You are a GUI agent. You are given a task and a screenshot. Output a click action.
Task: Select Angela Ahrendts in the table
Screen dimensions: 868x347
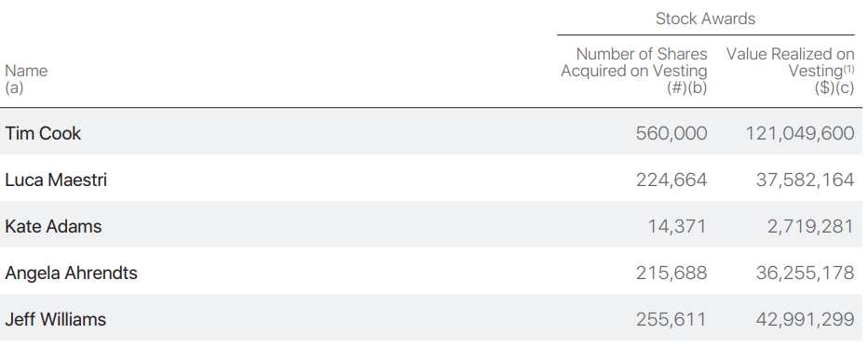pos(71,273)
